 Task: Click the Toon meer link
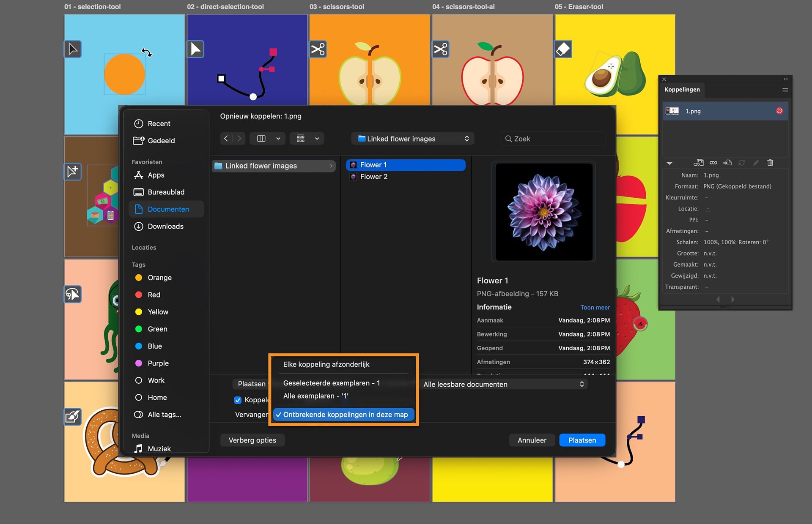point(595,307)
